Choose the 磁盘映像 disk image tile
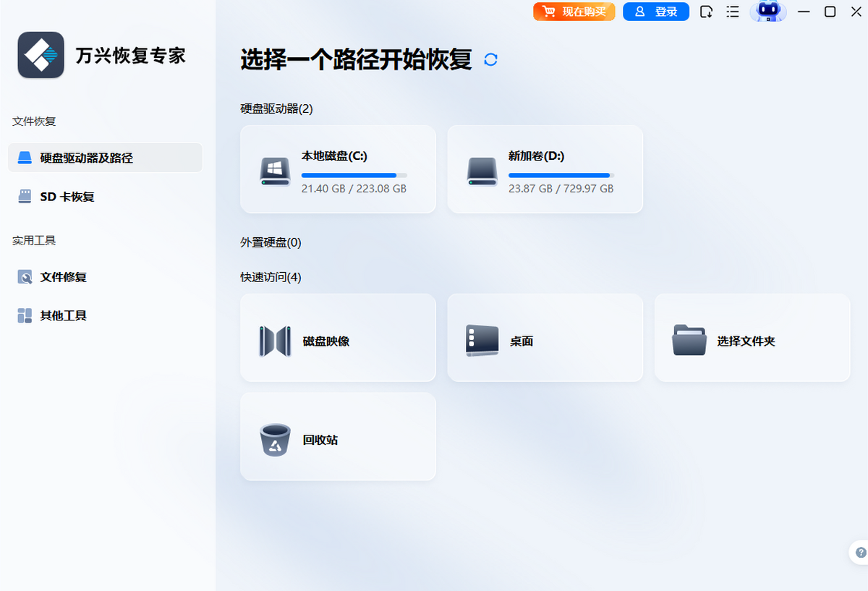The height and width of the screenshot is (591, 868). click(338, 338)
